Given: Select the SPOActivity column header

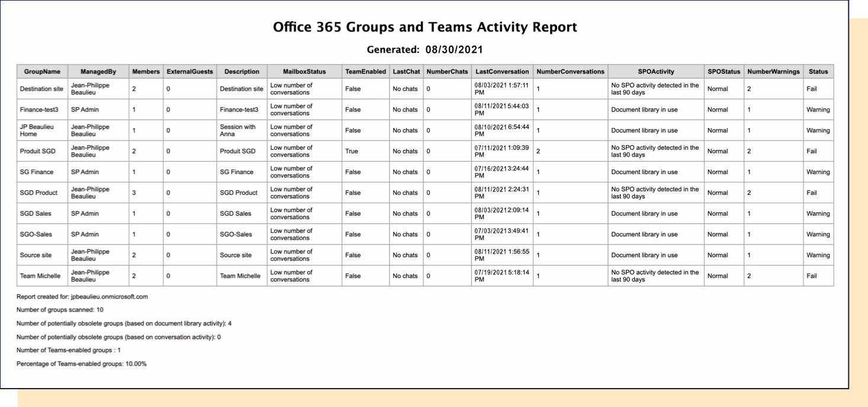Looking at the screenshot, I should pos(656,72).
